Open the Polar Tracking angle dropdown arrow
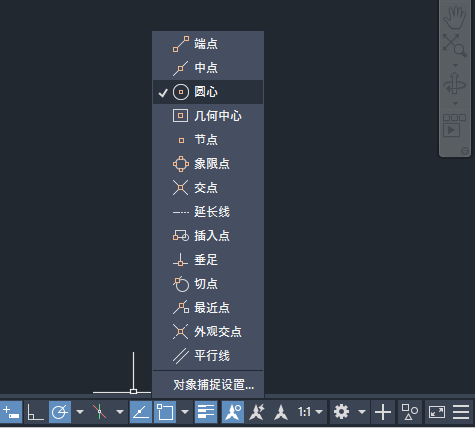Screen dimensions: 475x428 (x=80, y=412)
